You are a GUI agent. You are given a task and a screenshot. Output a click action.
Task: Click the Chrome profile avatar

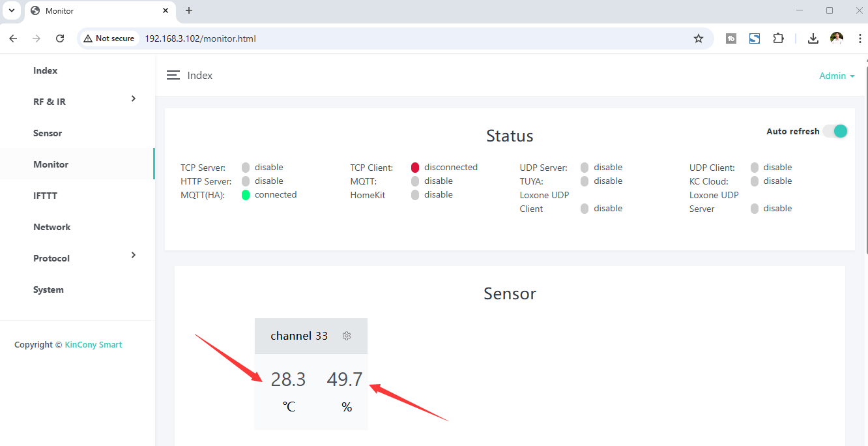pos(837,38)
